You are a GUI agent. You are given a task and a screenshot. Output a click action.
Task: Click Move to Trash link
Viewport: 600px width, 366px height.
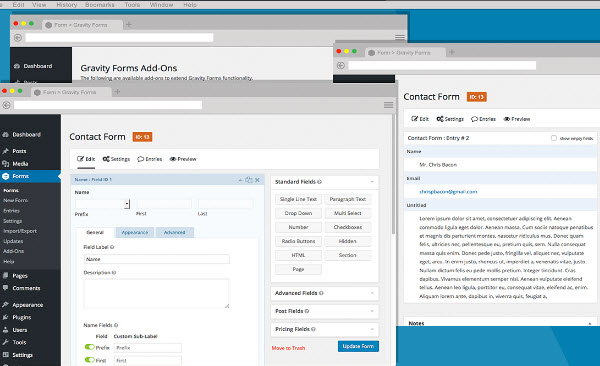(288, 348)
